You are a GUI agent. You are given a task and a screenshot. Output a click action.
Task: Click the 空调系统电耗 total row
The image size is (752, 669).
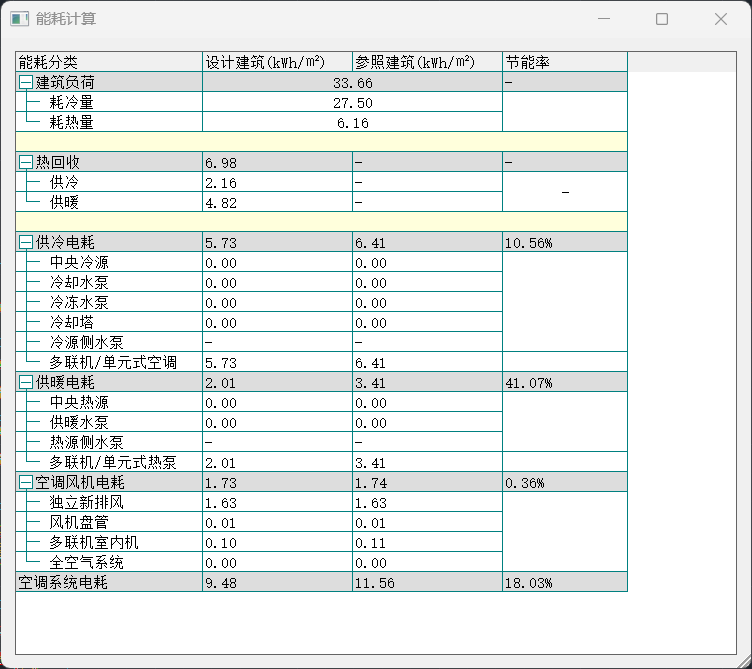(x=63, y=582)
